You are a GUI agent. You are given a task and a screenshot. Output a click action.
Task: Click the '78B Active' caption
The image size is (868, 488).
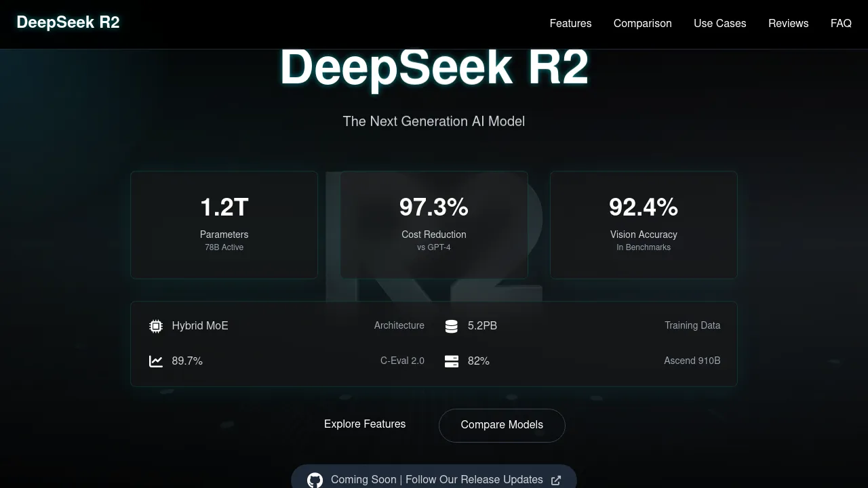[x=224, y=247]
